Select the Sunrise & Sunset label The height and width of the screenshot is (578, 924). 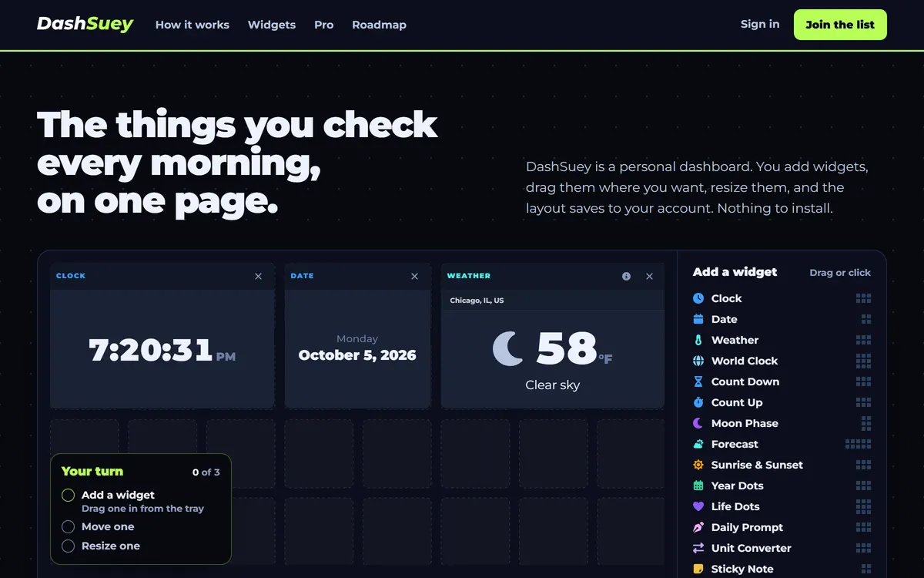click(757, 465)
